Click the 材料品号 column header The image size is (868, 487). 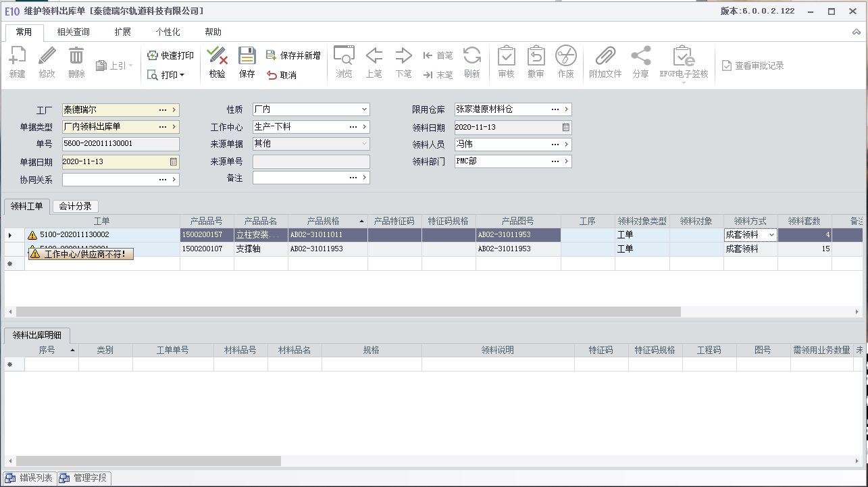point(240,350)
